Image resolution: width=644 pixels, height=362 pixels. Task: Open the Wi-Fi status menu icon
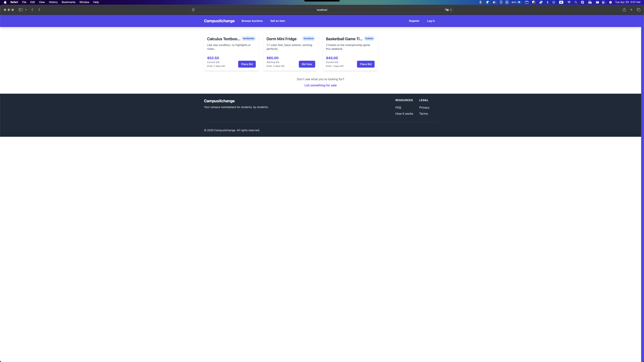tap(569, 2)
